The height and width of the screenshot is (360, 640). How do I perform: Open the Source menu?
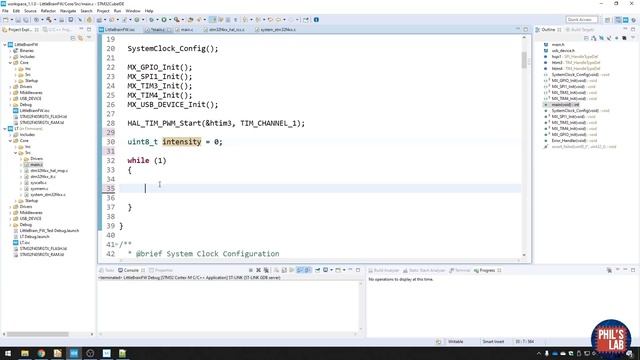(x=30, y=11)
